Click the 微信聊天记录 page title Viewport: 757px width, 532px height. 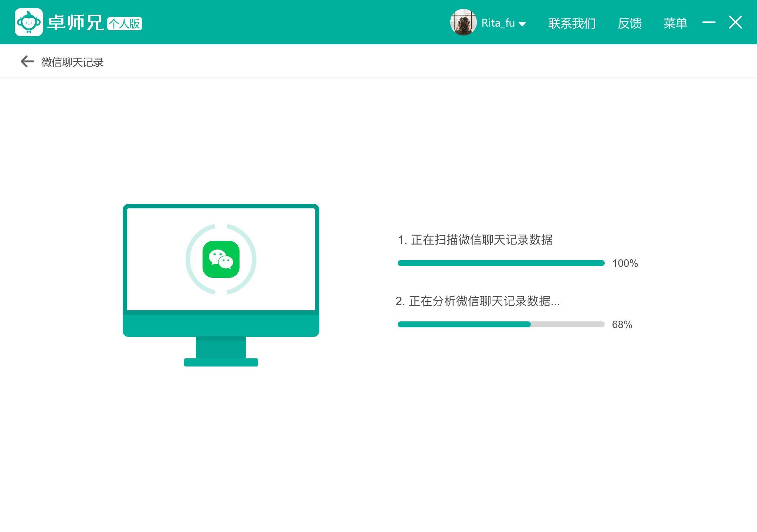coord(72,62)
